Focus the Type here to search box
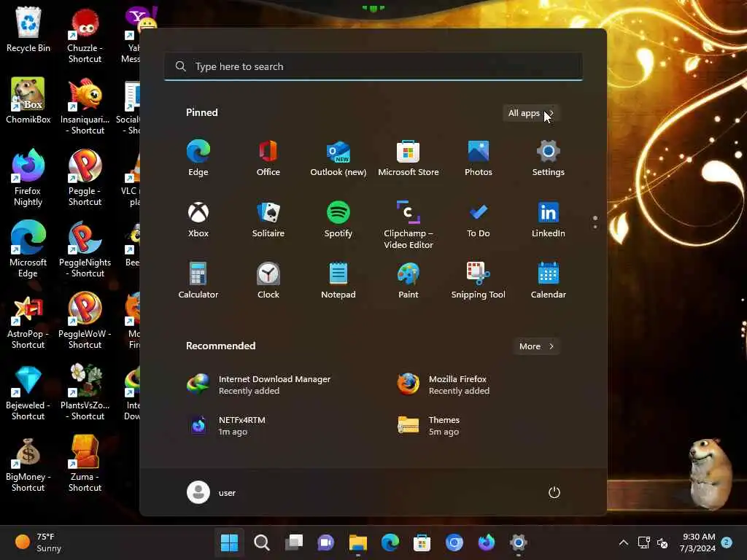747x560 pixels. click(373, 66)
